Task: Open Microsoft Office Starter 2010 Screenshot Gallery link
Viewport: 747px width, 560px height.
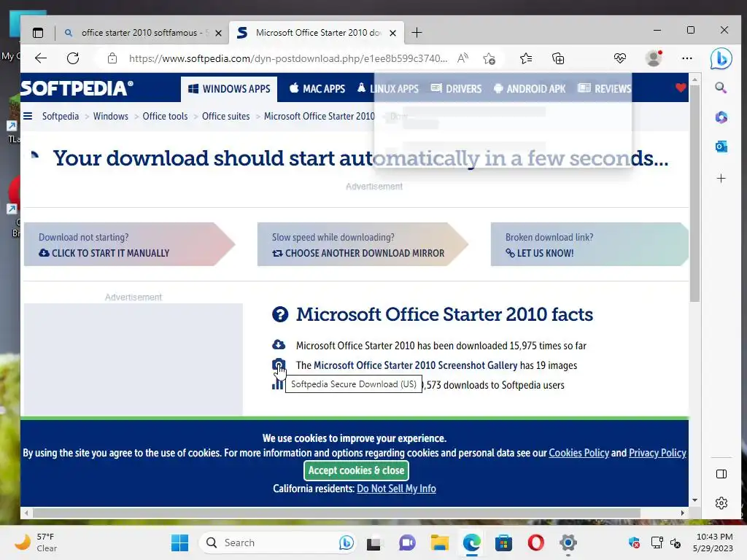Action: 415,365
